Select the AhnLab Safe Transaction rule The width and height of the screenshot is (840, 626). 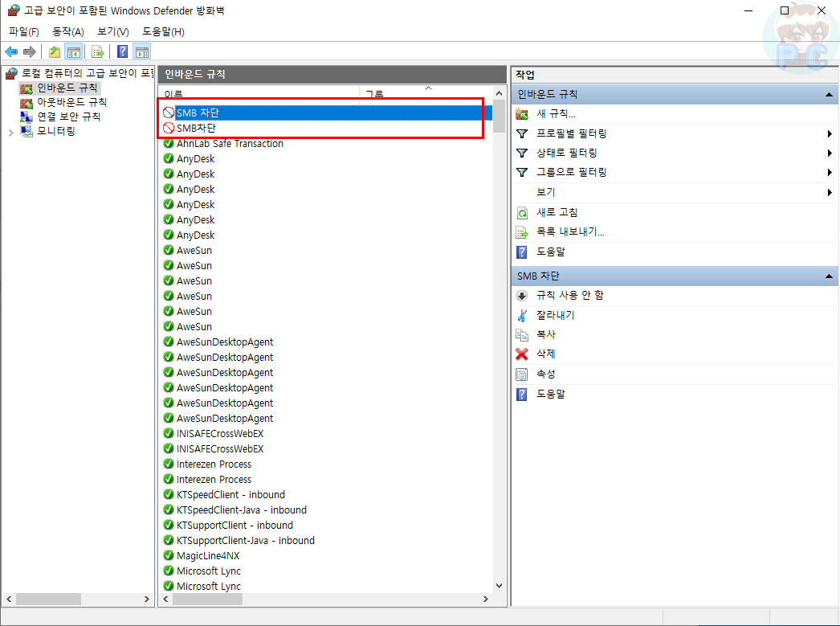(230, 144)
